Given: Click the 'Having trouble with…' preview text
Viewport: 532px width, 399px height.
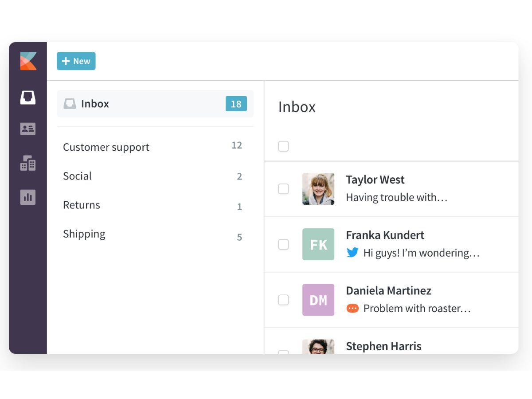Looking at the screenshot, I should (x=397, y=197).
